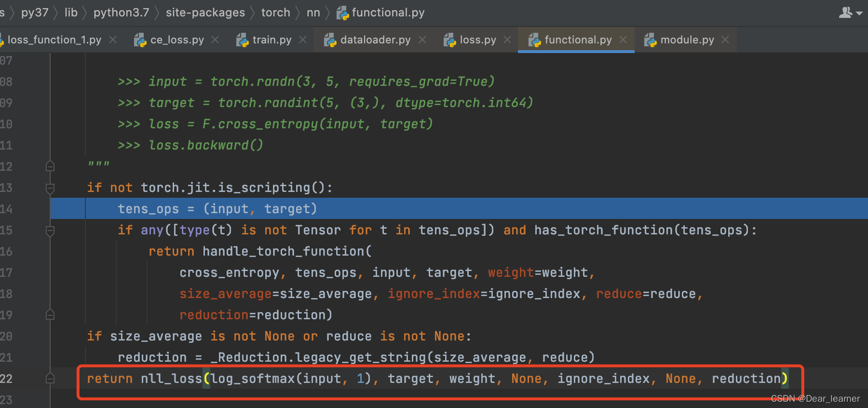Collapse docstring fold marker at the closing triple quotes
Image resolution: width=868 pixels, height=408 pixels.
click(x=50, y=166)
